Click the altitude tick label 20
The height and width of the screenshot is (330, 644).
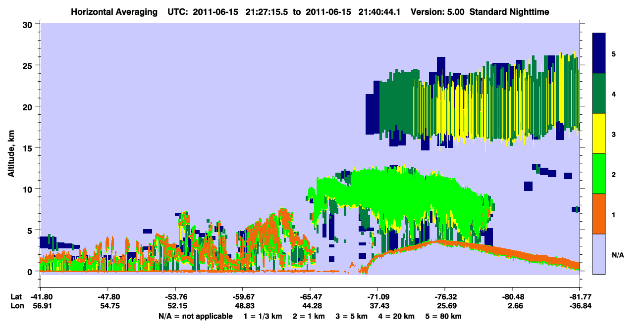click(29, 106)
